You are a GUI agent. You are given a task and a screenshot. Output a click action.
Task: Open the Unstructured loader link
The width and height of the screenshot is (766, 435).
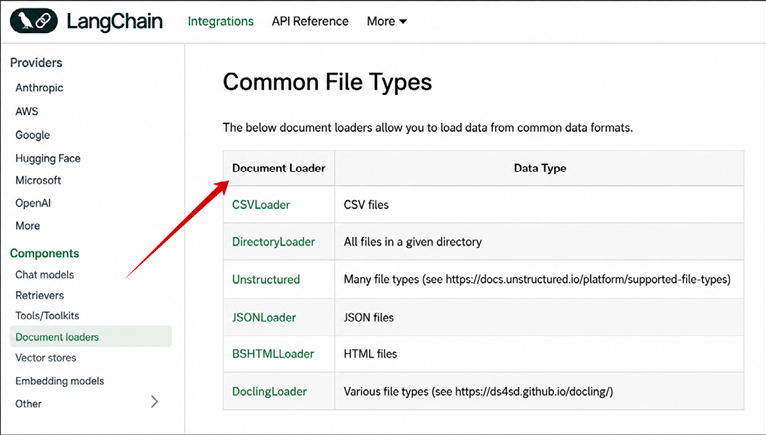[x=266, y=280]
